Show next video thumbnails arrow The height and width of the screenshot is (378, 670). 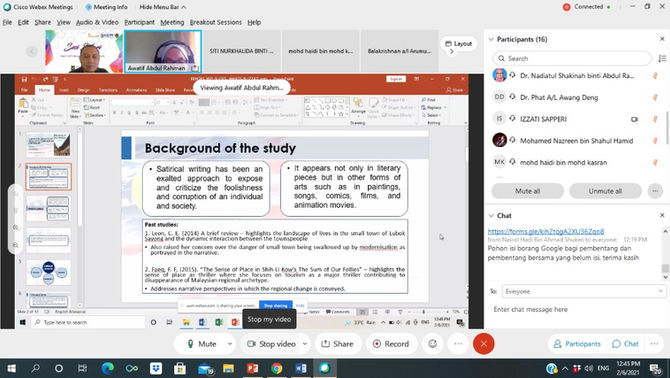click(452, 52)
